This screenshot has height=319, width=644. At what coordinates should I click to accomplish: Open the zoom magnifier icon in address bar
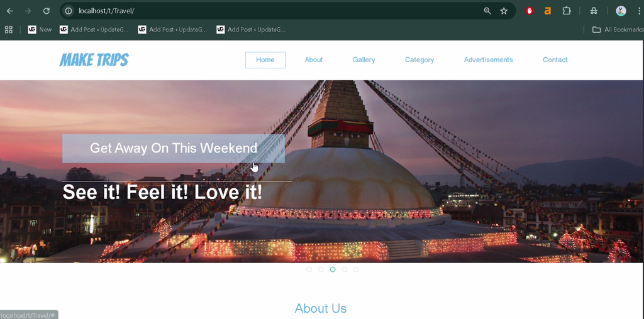coord(487,11)
